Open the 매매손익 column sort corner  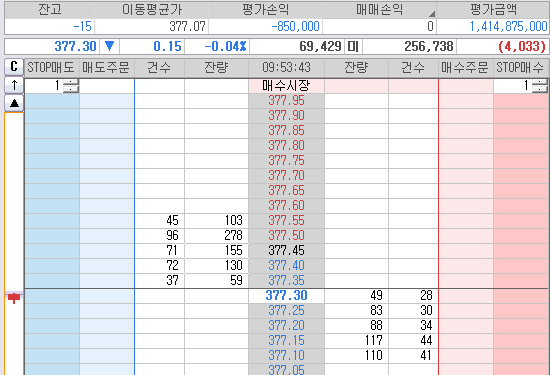click(432, 14)
